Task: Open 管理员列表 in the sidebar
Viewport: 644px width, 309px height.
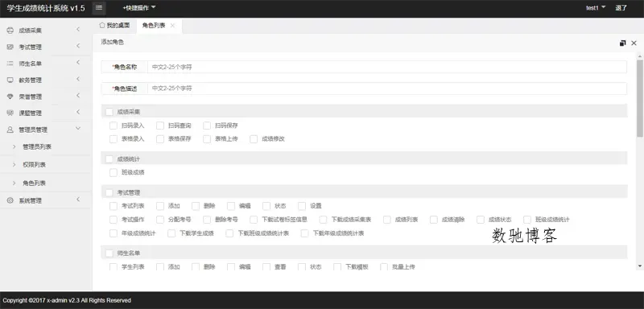Action: [37, 147]
